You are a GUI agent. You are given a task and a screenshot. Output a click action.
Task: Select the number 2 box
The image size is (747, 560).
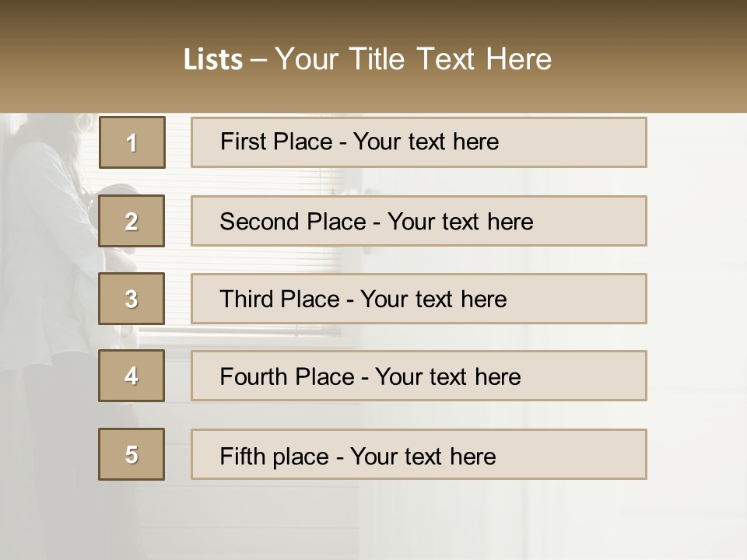pyautogui.click(x=132, y=221)
